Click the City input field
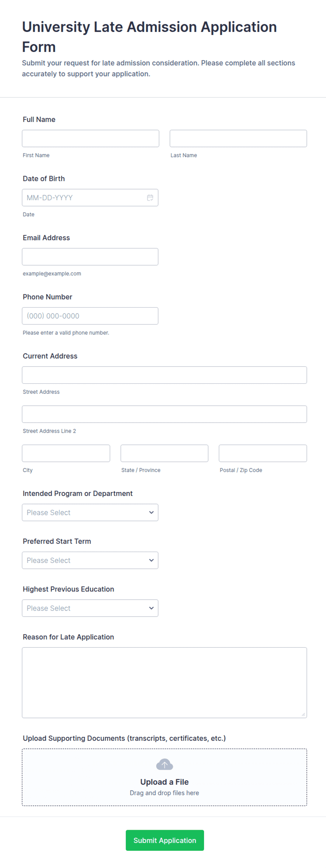The height and width of the screenshot is (868, 326). click(66, 453)
